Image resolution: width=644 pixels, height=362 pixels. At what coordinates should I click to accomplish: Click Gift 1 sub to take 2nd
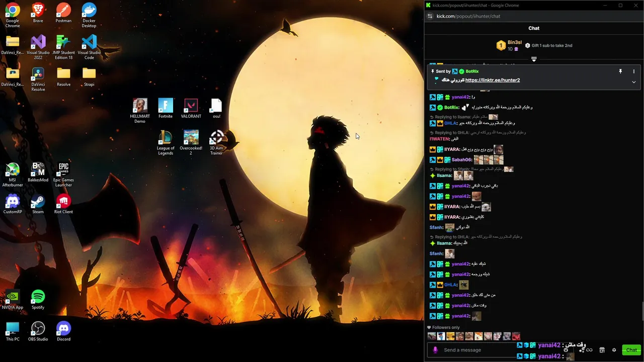pyautogui.click(x=548, y=45)
